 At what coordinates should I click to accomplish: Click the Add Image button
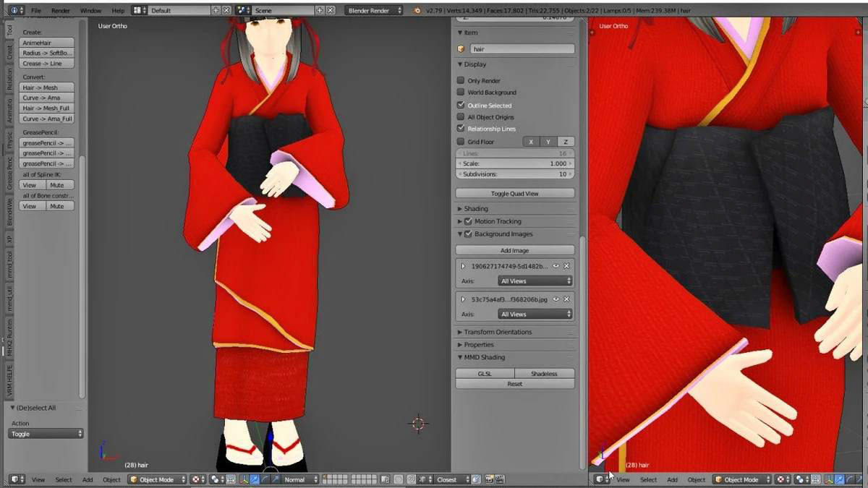(515, 250)
